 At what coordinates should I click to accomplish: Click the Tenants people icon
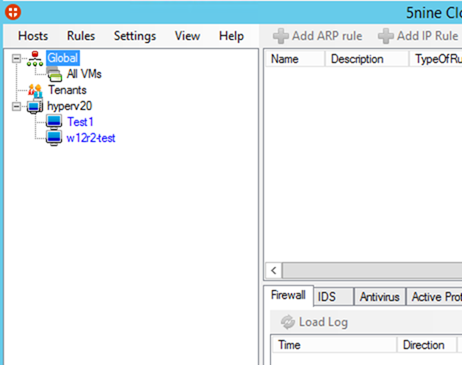click(35, 90)
